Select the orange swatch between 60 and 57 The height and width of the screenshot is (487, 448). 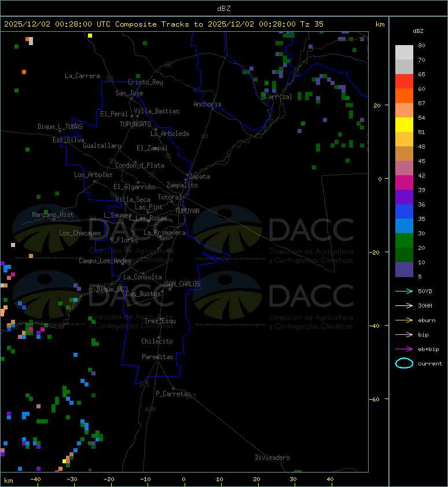coord(404,96)
